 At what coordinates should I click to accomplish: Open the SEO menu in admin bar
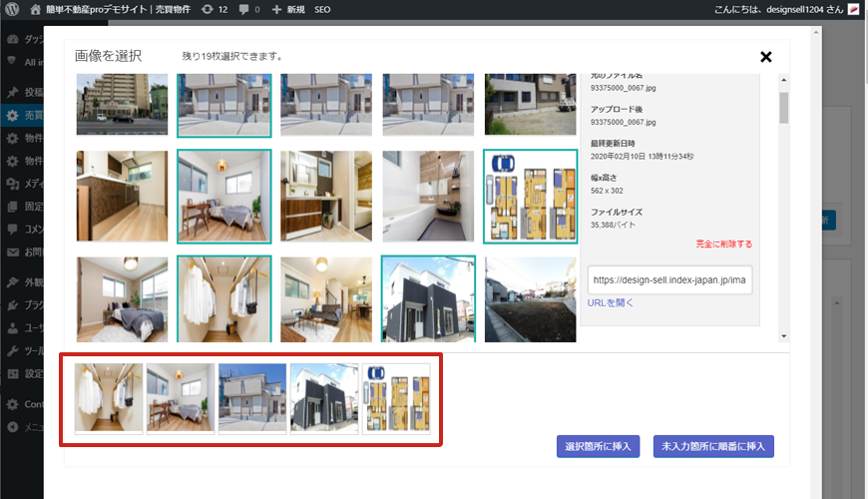(322, 9)
